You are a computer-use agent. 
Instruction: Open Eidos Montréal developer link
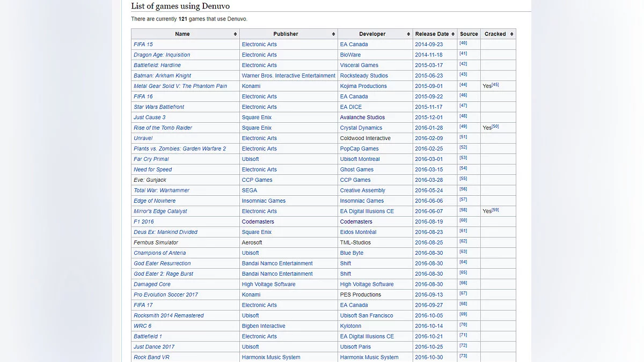[358, 232]
